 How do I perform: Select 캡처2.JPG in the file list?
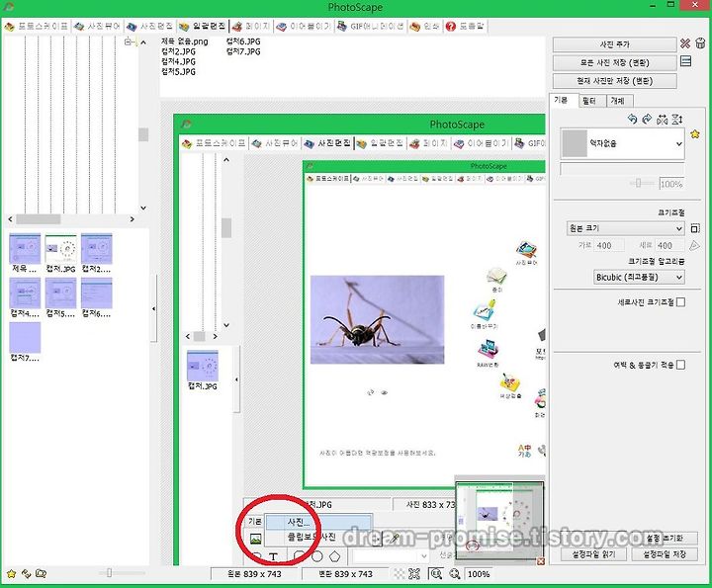pos(178,51)
